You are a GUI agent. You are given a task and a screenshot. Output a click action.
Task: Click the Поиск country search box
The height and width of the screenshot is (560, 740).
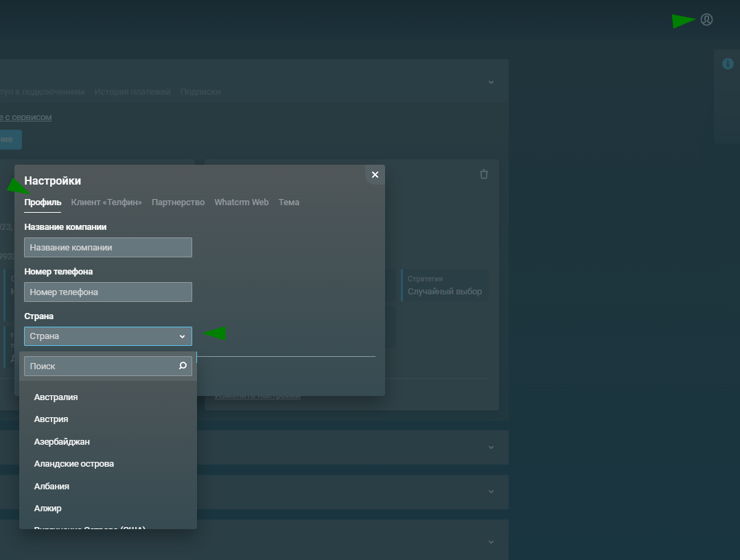coord(103,366)
